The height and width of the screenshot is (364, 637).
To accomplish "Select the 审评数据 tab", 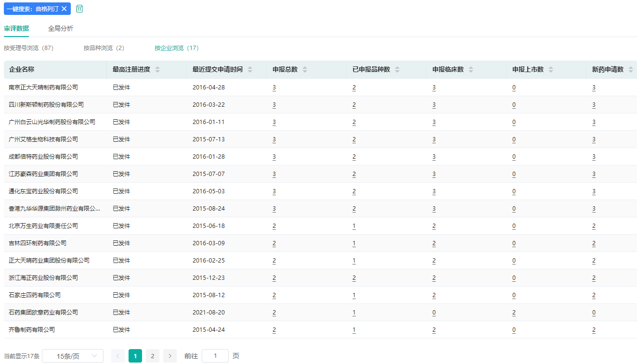I will click(x=16, y=28).
